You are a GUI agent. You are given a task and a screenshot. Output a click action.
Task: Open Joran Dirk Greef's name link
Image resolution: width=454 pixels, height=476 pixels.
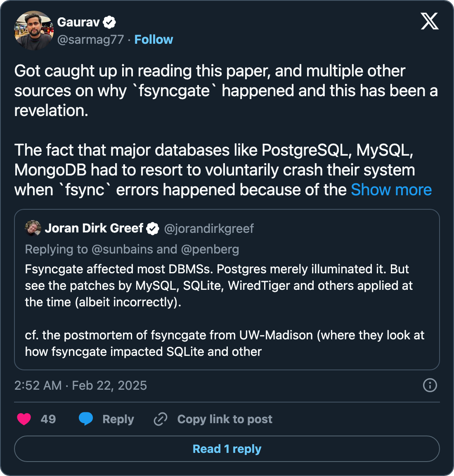94,228
